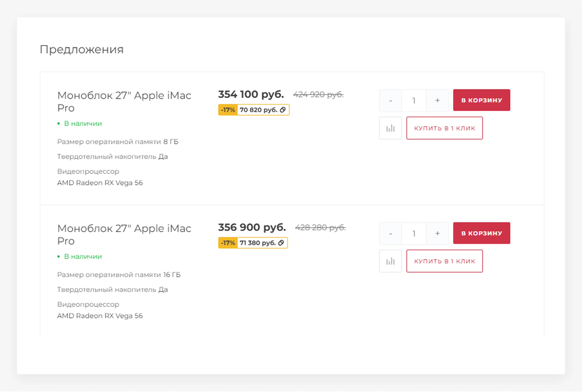Decrease quantity of 356 900 руб. offer
The image size is (582, 392).
(391, 234)
